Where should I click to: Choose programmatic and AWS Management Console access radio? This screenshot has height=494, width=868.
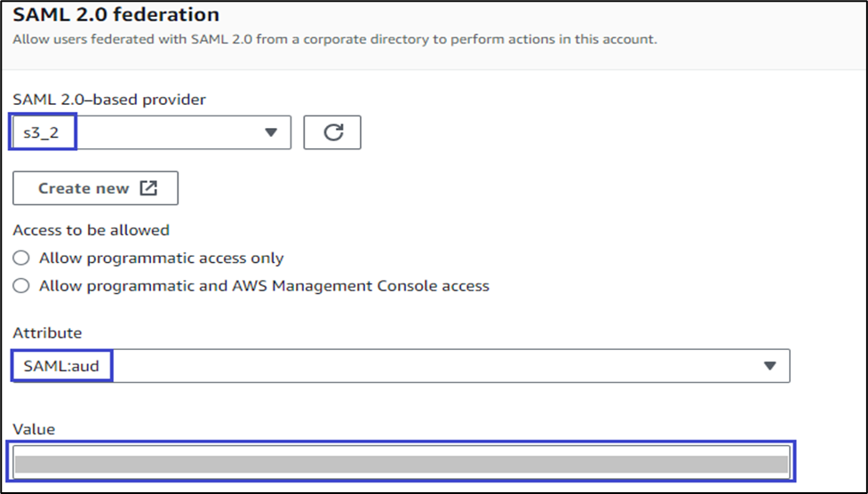coord(21,286)
